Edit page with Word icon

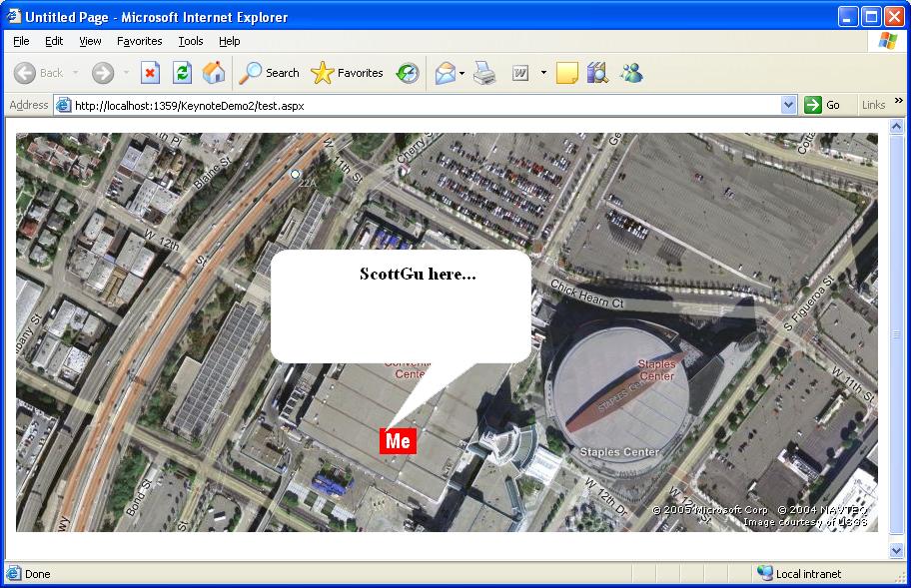520,73
